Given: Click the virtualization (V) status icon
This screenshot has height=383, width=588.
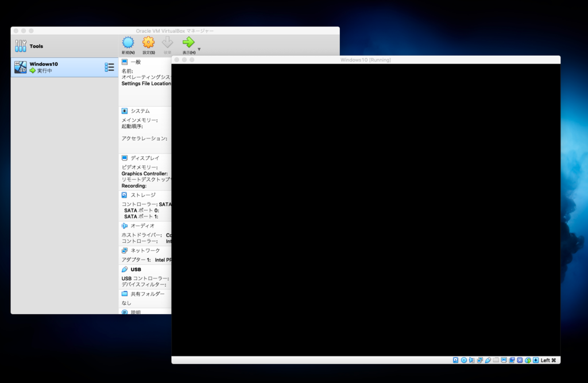Looking at the screenshot, I should coord(520,360).
